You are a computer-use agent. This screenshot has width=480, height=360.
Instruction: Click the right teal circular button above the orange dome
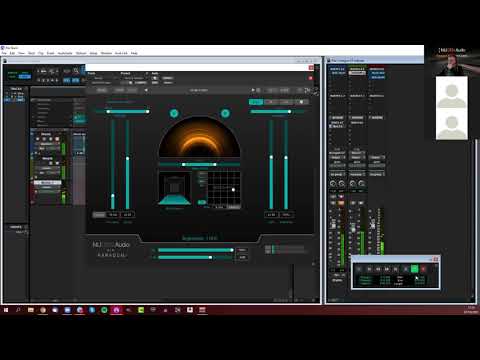click(225, 113)
